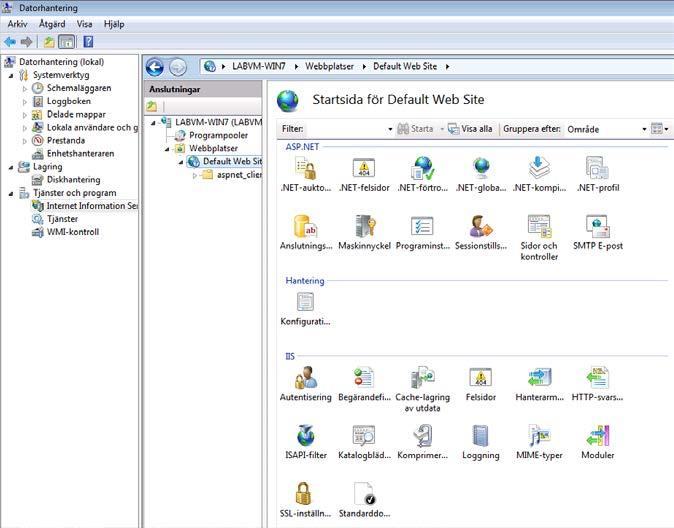Select Enhetshanteraren in the tree

click(x=80, y=153)
